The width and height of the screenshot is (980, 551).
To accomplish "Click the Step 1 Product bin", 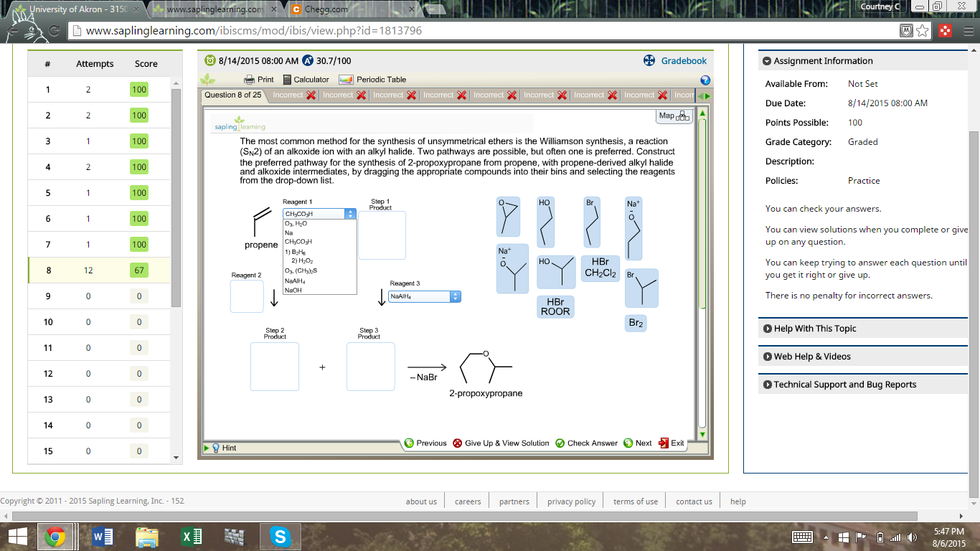I will point(382,235).
